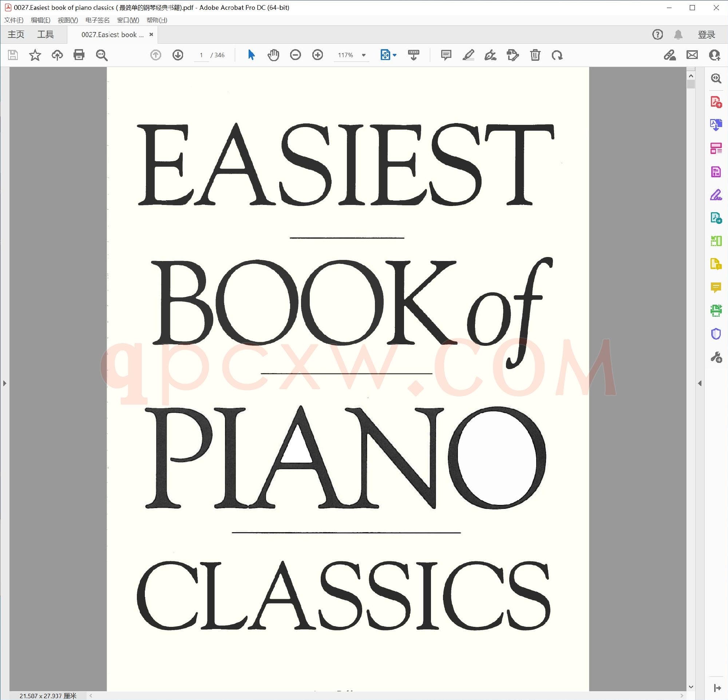This screenshot has width=728, height=700.
Task: Select the Hand pan tool
Action: 273,55
